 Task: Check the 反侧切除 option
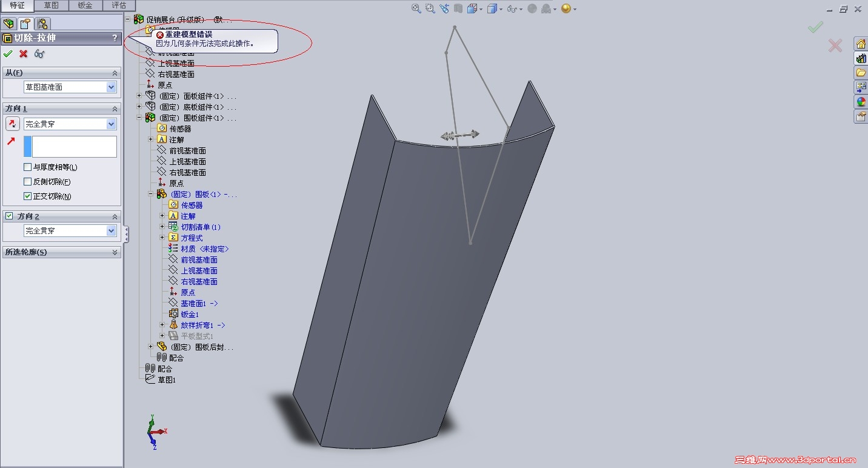click(x=27, y=181)
